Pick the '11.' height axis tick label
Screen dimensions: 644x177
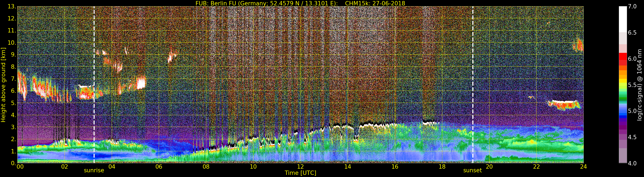tap(12, 31)
